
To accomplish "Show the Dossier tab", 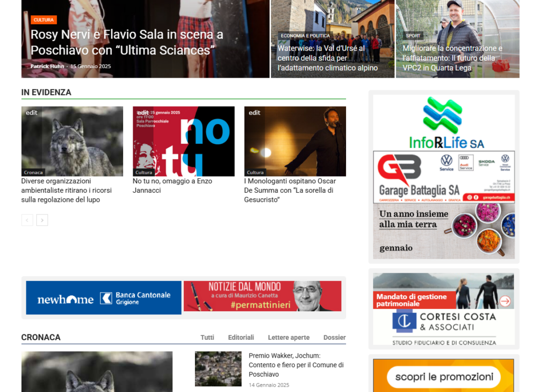I will [x=334, y=338].
